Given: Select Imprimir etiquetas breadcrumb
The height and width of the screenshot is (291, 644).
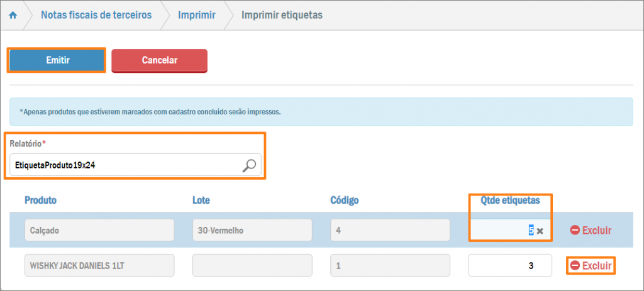Looking at the screenshot, I should [x=282, y=15].
